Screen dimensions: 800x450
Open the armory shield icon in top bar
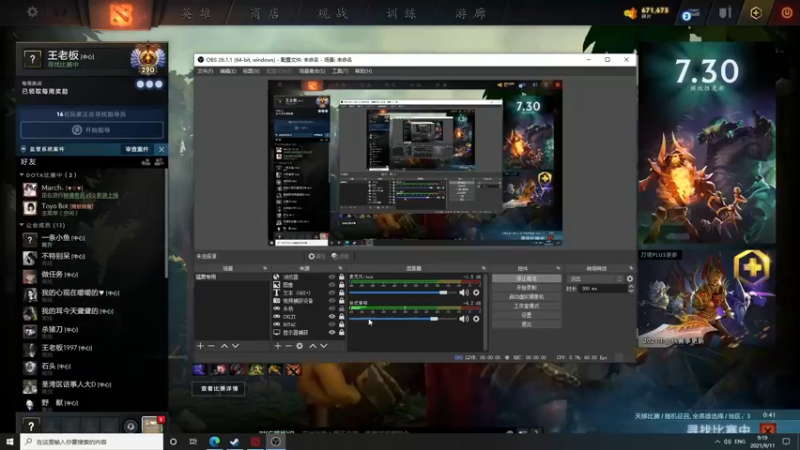pyautogui.click(x=725, y=12)
